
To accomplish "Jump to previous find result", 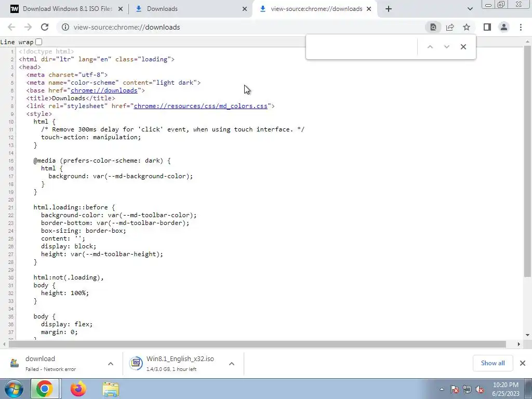I will point(430,47).
